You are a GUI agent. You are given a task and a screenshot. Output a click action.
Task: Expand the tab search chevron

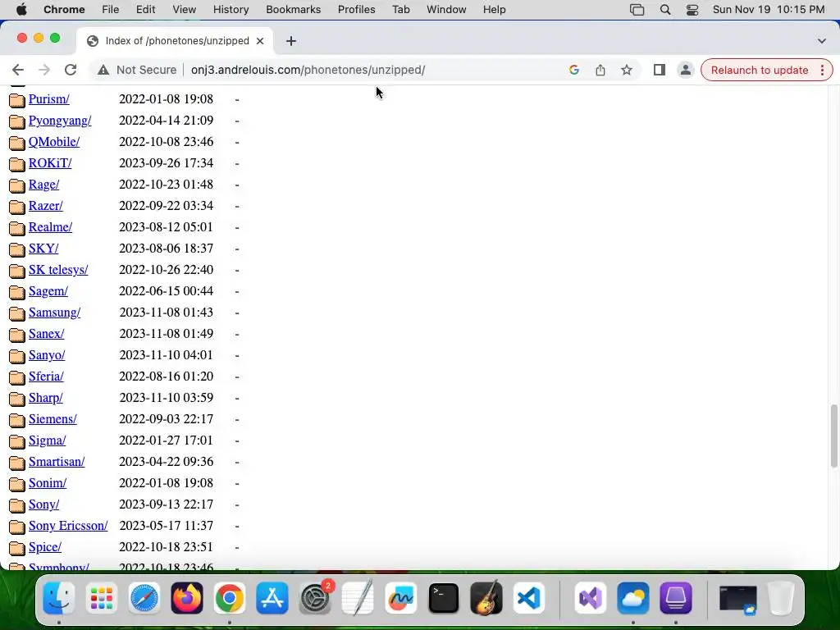(821, 41)
